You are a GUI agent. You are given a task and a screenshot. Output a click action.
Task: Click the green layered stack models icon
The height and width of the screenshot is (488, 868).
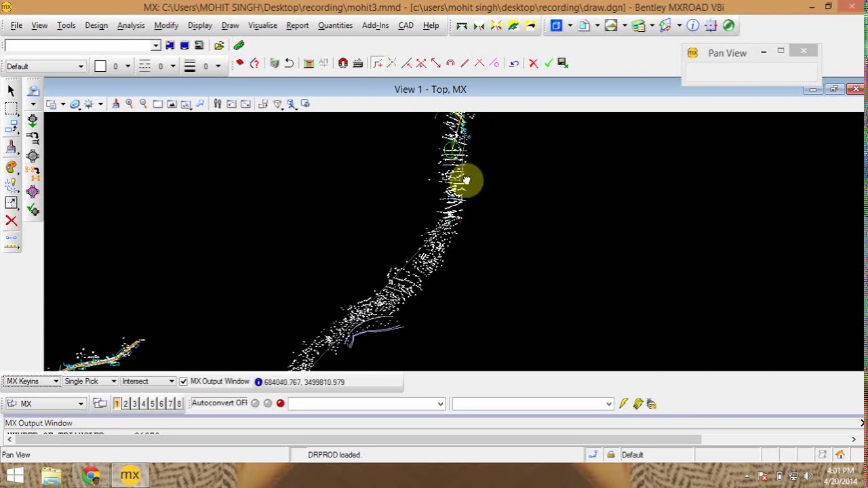pyautogui.click(x=638, y=26)
